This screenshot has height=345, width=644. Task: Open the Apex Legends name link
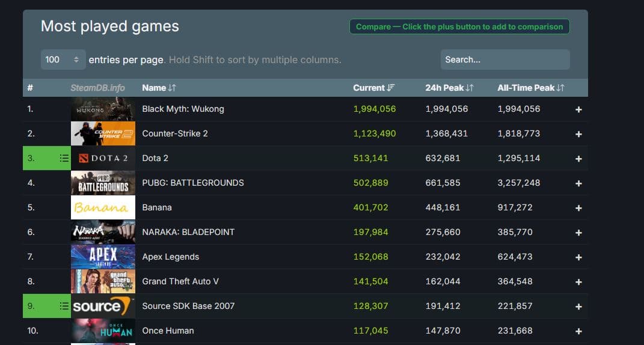170,257
